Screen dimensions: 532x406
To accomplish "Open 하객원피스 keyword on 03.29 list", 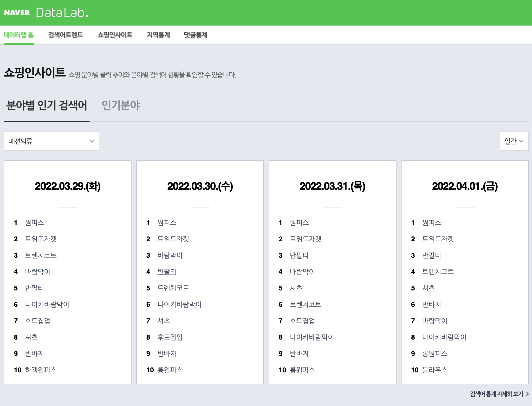I will pos(41,370).
